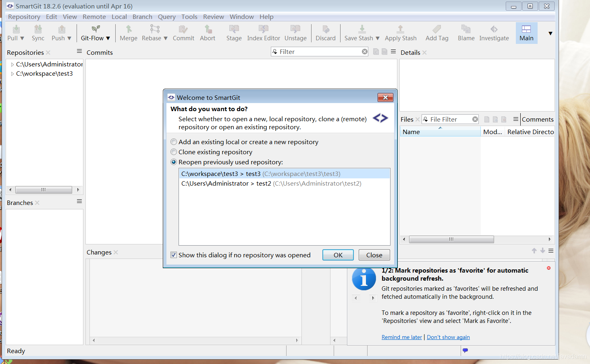
Task: Open the Tools menu
Action: pyautogui.click(x=189, y=17)
